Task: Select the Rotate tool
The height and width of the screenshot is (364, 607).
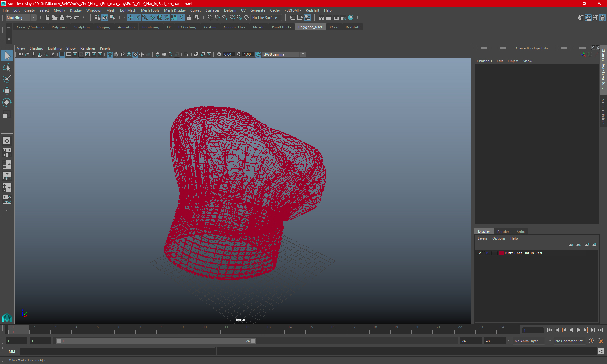Action: point(7,102)
